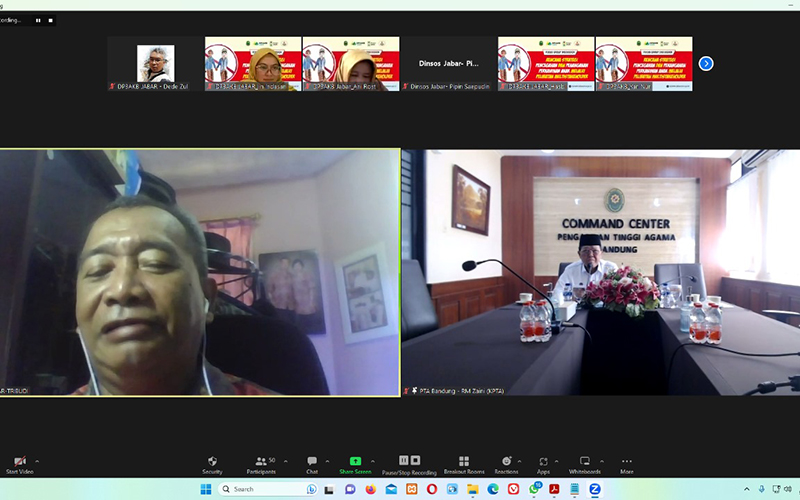Click Pause/Stop Recording in the toolbar
The image size is (800, 500).
[404, 462]
